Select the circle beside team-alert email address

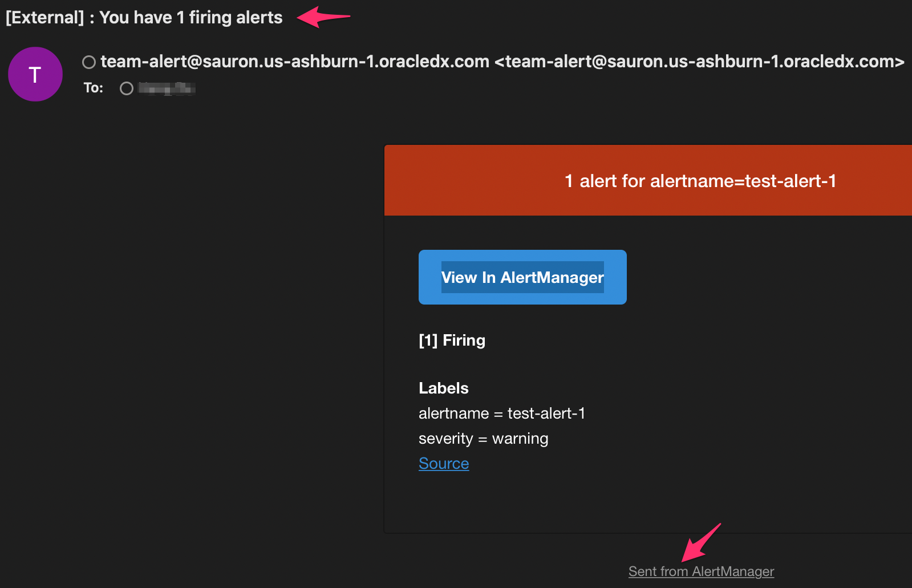(x=89, y=62)
